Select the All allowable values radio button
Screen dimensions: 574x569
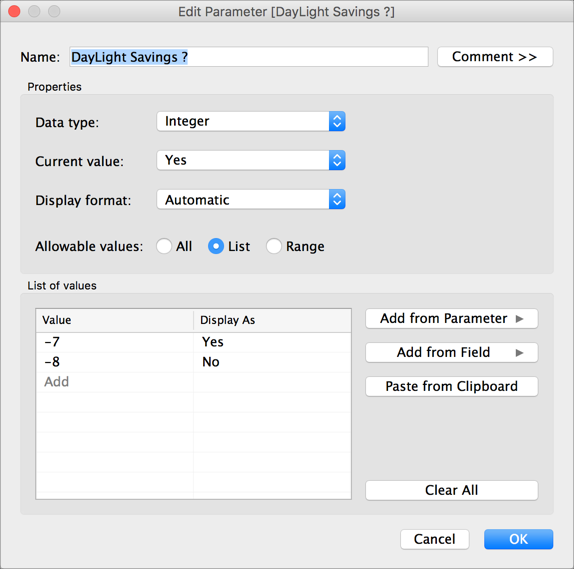164,246
